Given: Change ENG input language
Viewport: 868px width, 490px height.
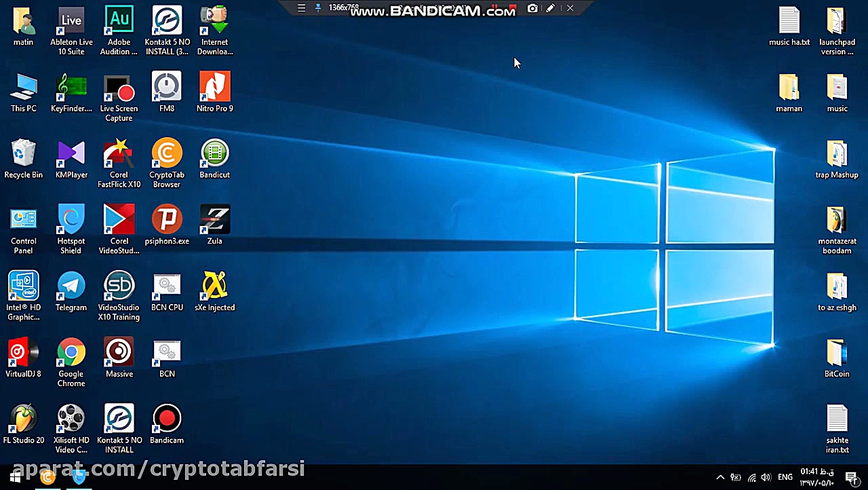Looking at the screenshot, I should click(x=785, y=477).
